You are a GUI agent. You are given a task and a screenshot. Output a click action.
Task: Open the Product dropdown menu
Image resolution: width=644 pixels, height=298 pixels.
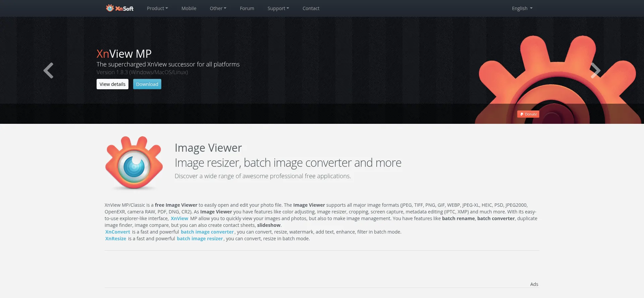(x=157, y=8)
